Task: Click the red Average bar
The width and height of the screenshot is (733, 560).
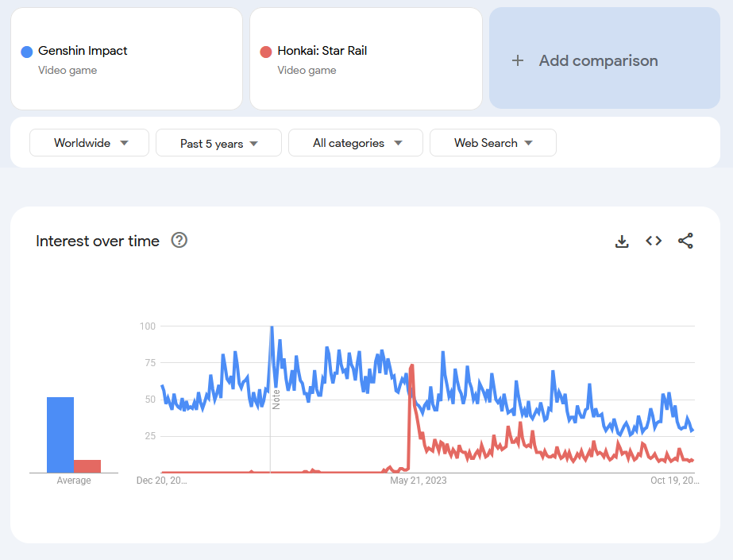Action: click(87, 466)
